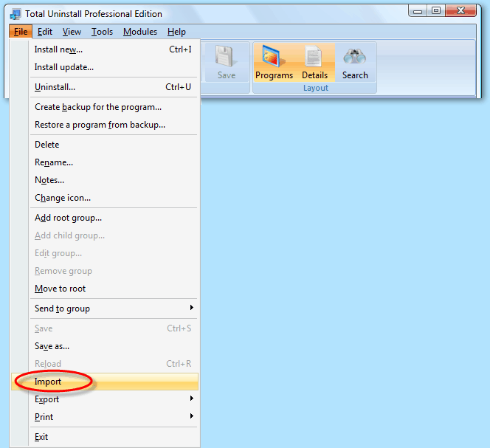Viewport: 490px width, 448px height.
Task: Select Import from the File menu
Action: 49,382
